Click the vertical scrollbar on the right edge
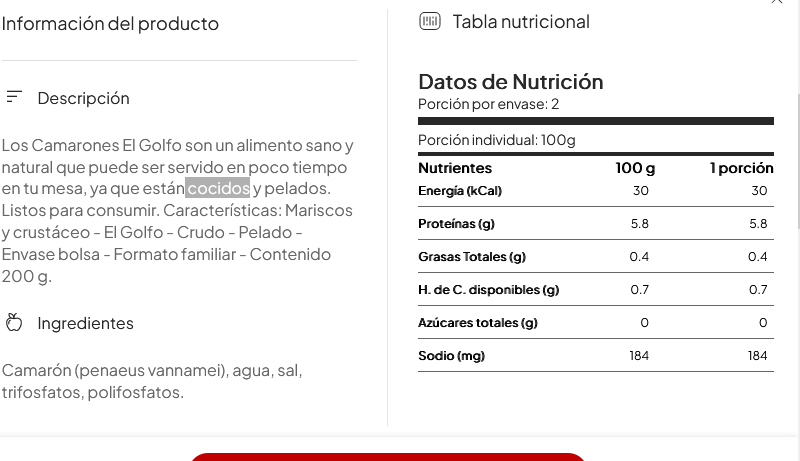 (x=798, y=162)
